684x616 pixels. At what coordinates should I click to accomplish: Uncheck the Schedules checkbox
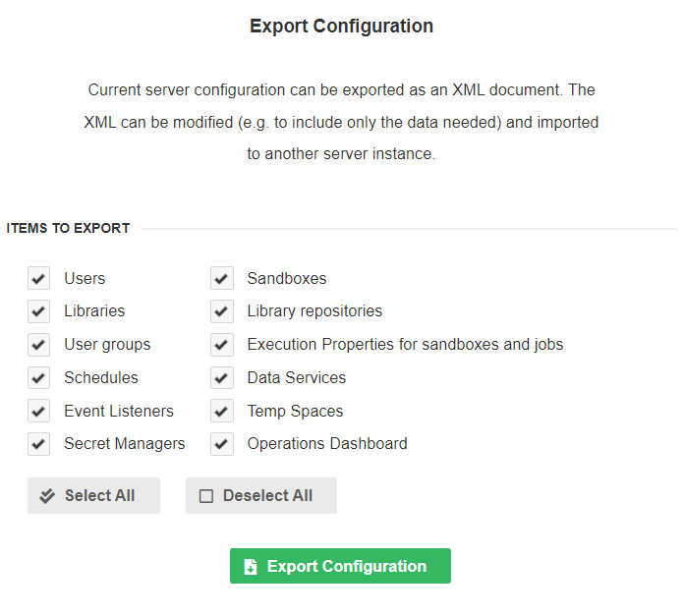tap(39, 377)
